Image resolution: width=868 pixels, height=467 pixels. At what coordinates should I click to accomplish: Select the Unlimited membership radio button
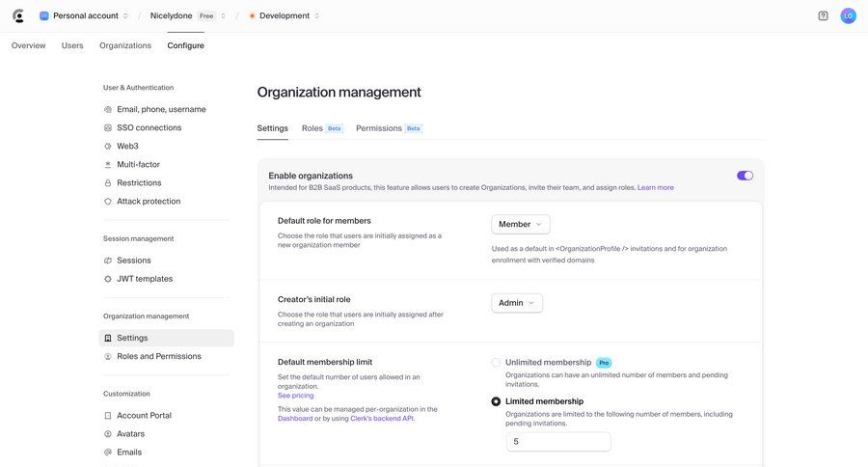[496, 362]
